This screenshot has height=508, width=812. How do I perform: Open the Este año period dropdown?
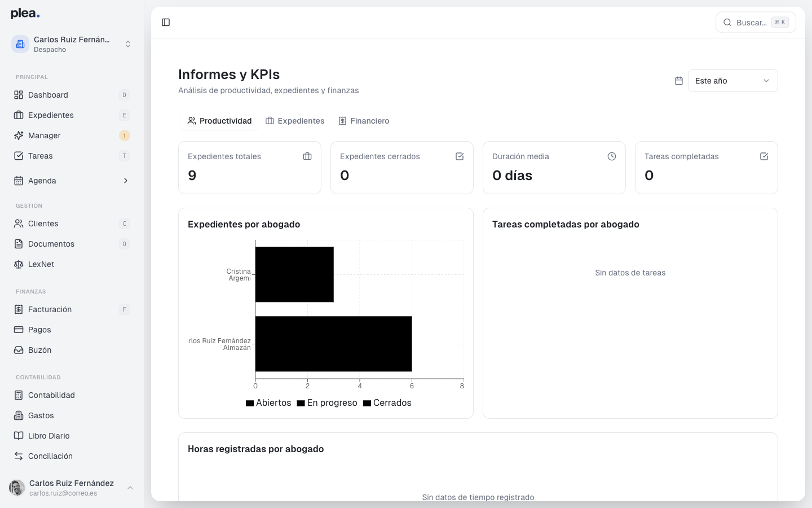(732, 81)
